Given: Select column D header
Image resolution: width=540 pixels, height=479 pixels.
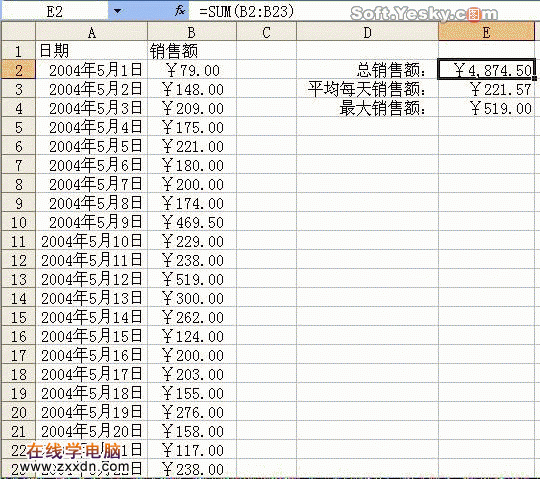Looking at the screenshot, I should (367, 32).
